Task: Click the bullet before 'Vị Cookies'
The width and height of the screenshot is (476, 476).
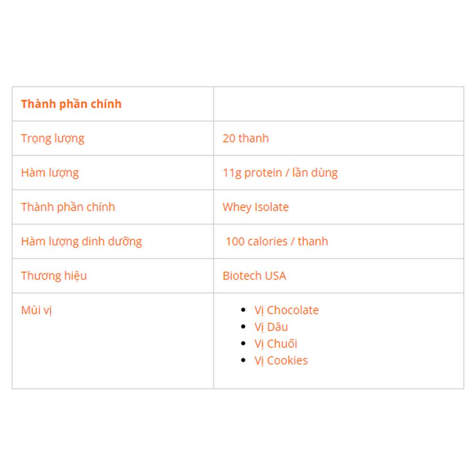Action: (x=243, y=360)
